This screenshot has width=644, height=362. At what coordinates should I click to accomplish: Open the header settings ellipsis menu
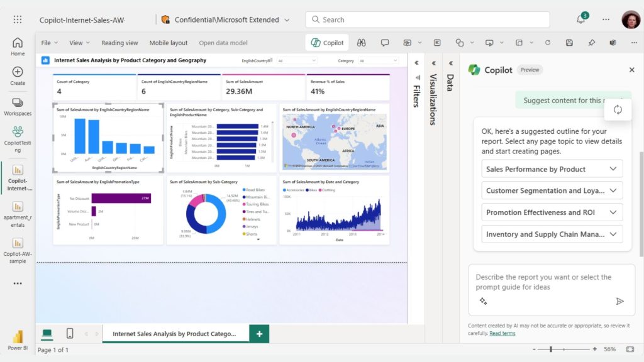(x=606, y=19)
